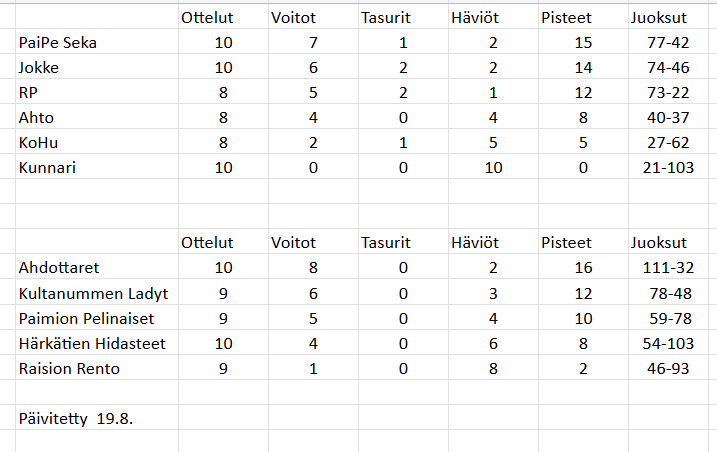
Task: Click the Jokke team name cell
Action: 97,67
